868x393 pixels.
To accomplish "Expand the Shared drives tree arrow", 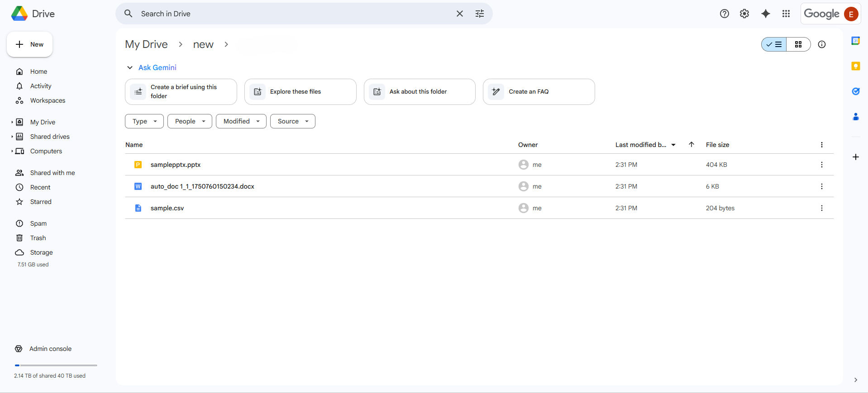I will tap(12, 137).
